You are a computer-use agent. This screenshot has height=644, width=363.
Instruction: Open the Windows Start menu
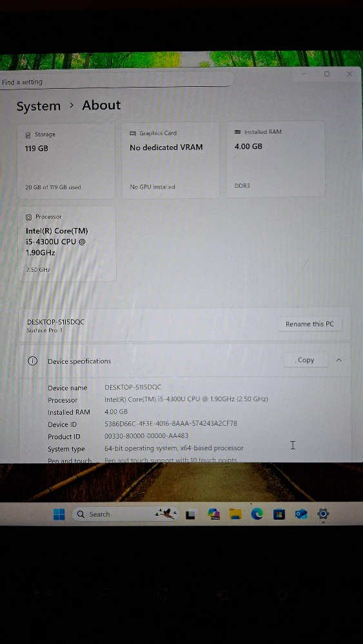tap(59, 514)
